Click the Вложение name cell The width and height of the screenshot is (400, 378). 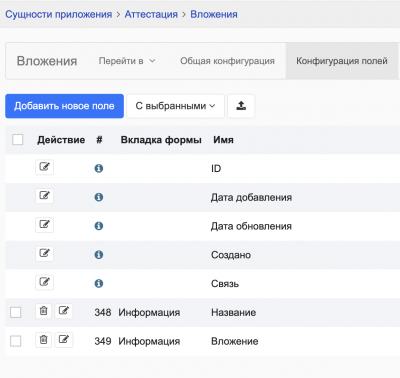pos(235,341)
